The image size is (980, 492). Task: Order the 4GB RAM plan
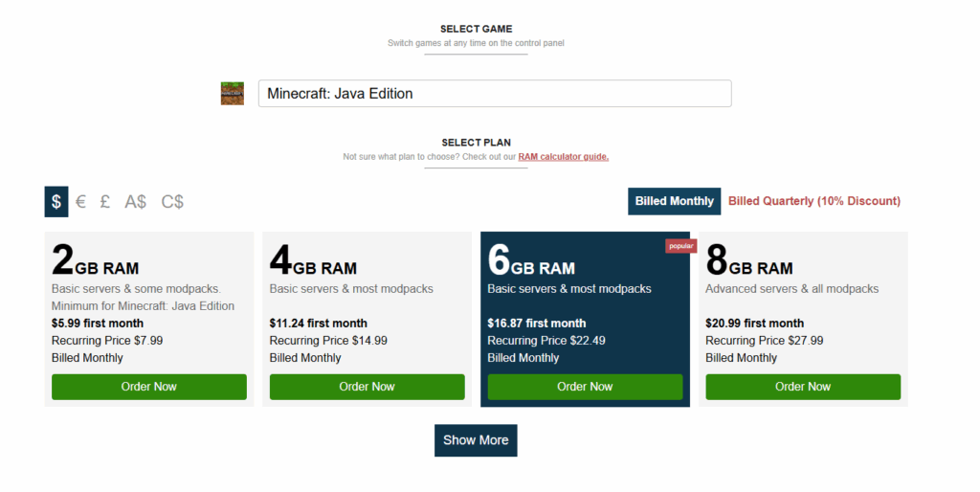tap(367, 387)
